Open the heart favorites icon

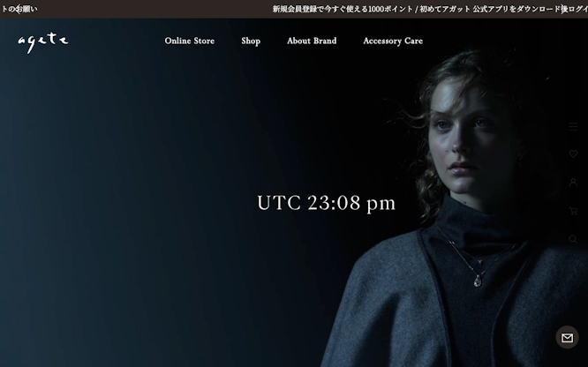click(x=573, y=154)
